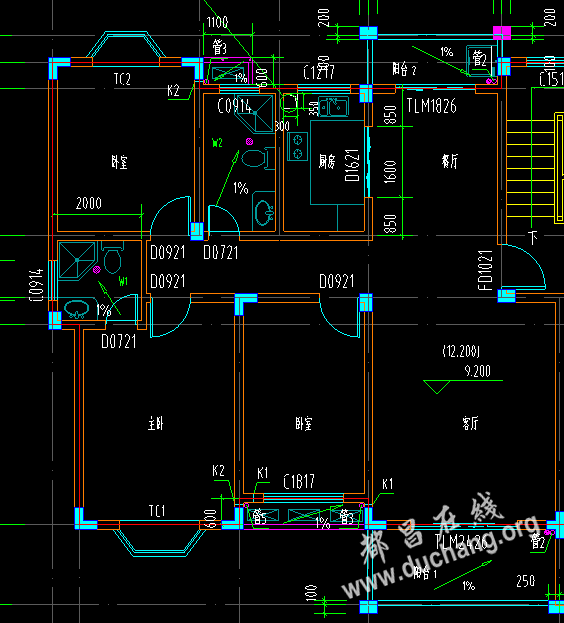Click the green W1 label

(x=123, y=281)
